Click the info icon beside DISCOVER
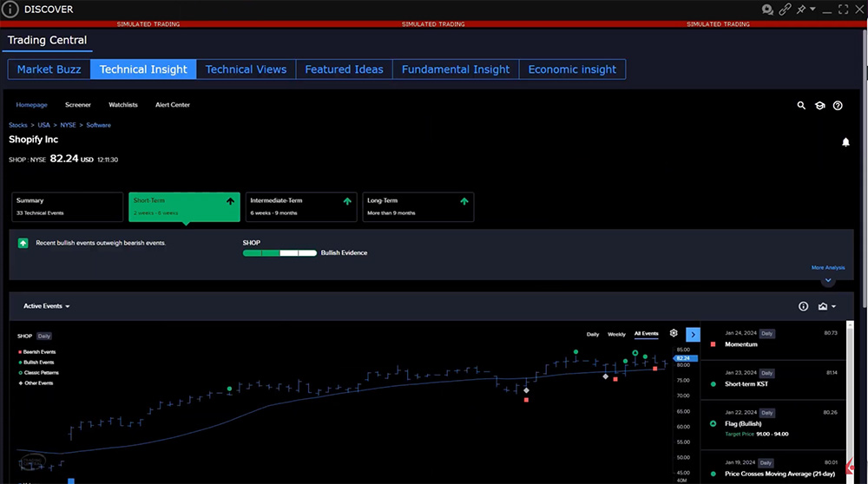Viewport: 868px width, 484px height. click(10, 10)
